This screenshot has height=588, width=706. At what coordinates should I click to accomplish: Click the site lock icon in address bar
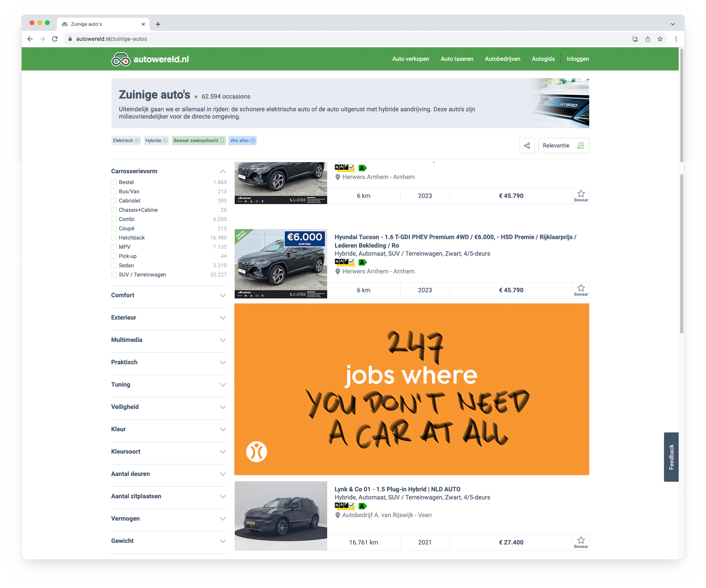[70, 39]
